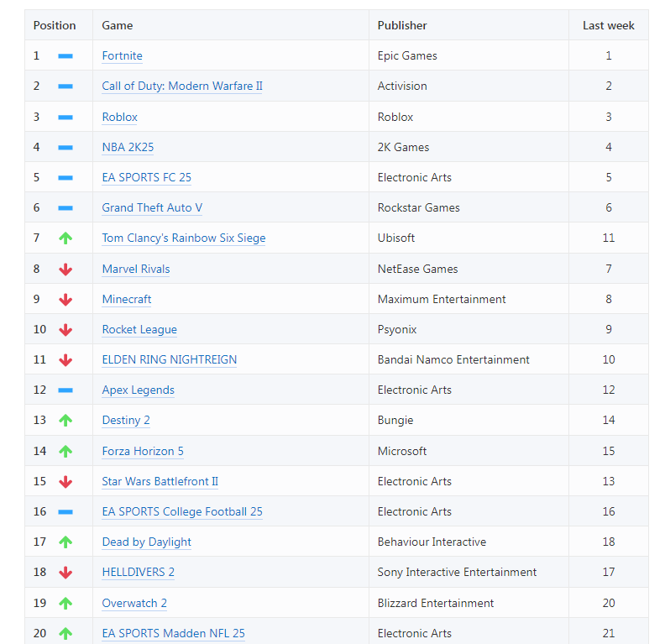
Task: Open the Roblox game link
Action: (119, 117)
